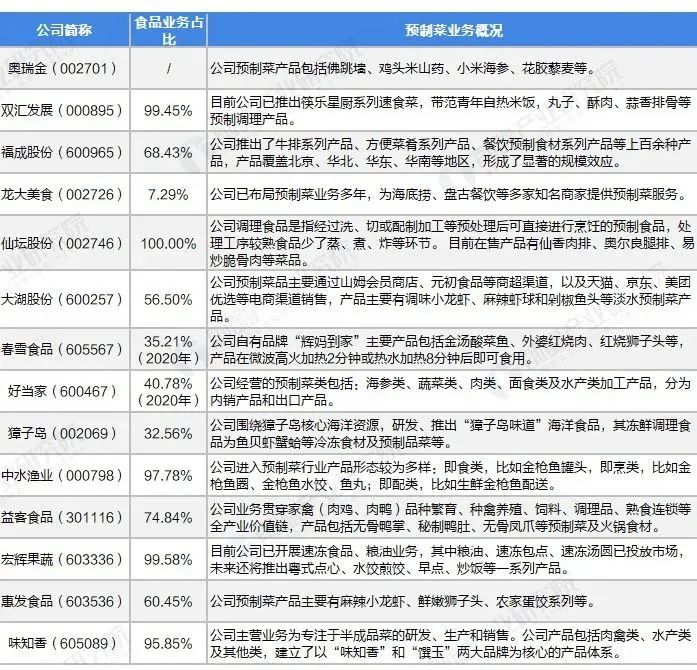Click the 馔玉 description for 味知香
The image size is (697, 670).
tap(452, 643)
